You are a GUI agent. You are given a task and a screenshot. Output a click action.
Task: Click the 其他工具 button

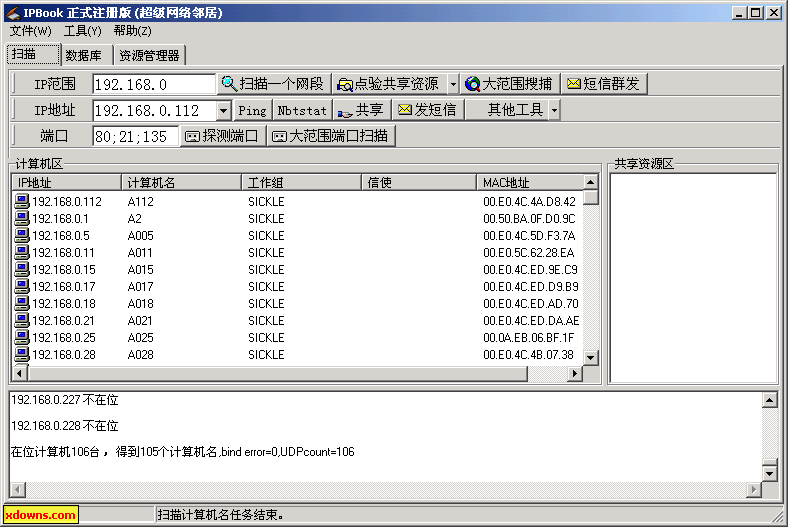pyautogui.click(x=507, y=110)
